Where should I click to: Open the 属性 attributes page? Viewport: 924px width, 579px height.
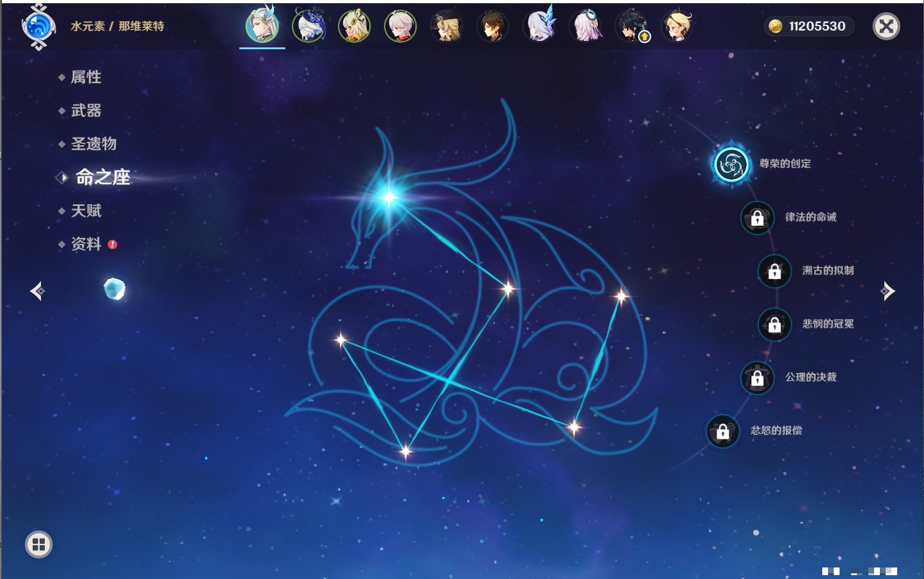pyautogui.click(x=86, y=77)
